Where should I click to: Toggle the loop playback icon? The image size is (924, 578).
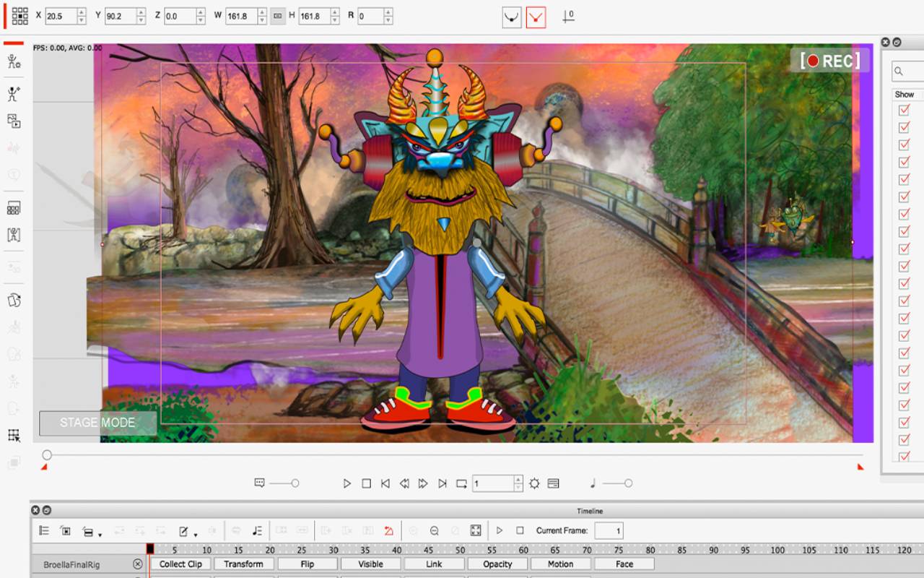pyautogui.click(x=461, y=483)
